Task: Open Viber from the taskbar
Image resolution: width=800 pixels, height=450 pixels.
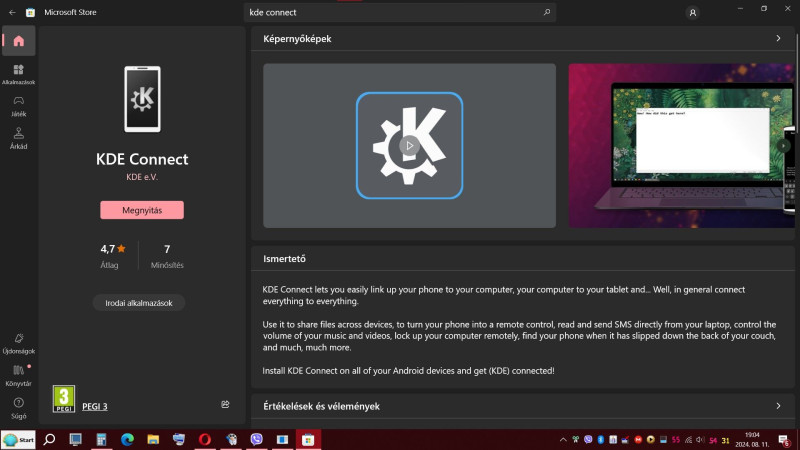Action: pos(256,440)
